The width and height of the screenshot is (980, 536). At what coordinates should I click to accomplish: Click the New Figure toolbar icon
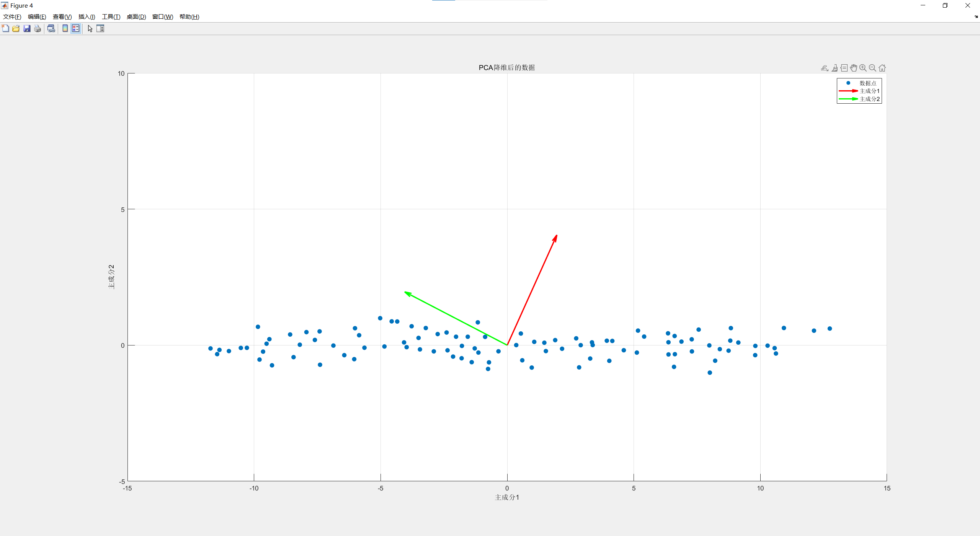coord(5,28)
